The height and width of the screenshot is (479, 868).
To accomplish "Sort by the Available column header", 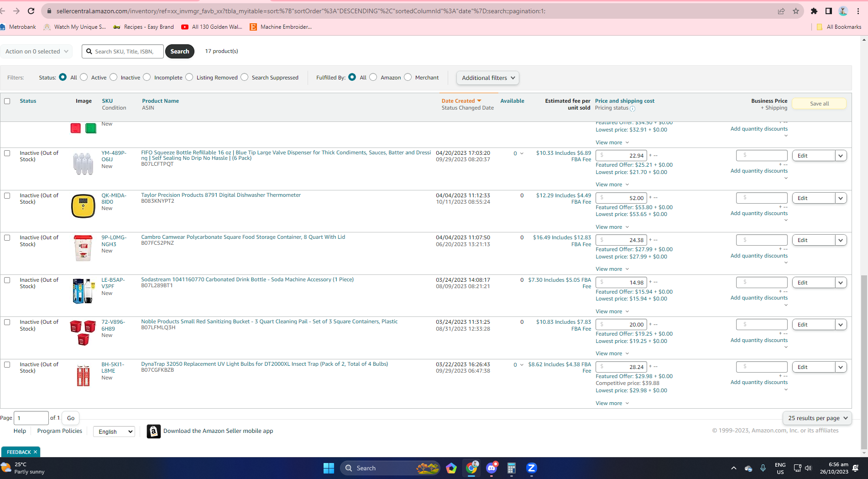I will [x=512, y=101].
